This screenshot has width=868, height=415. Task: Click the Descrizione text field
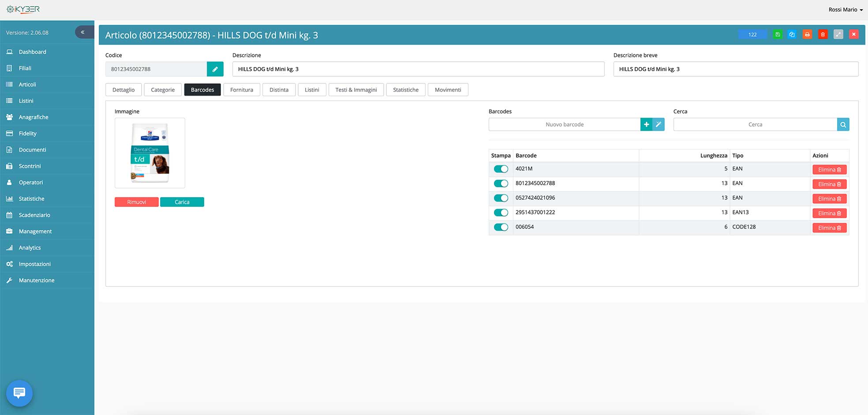tap(418, 69)
